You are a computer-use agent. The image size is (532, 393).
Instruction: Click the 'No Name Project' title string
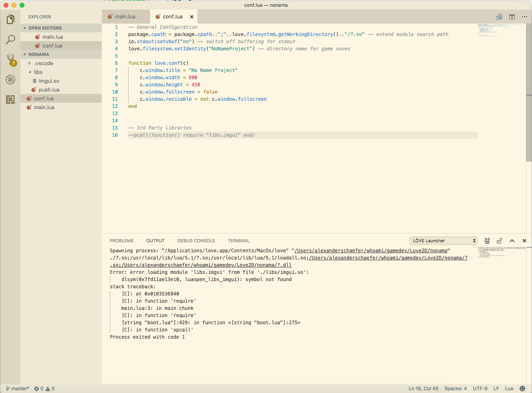tap(213, 70)
